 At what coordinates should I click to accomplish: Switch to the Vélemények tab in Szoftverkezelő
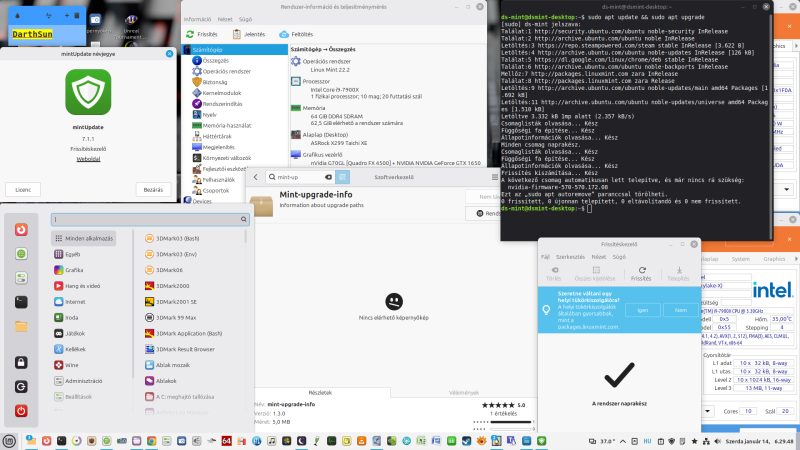pyautogui.click(x=464, y=392)
